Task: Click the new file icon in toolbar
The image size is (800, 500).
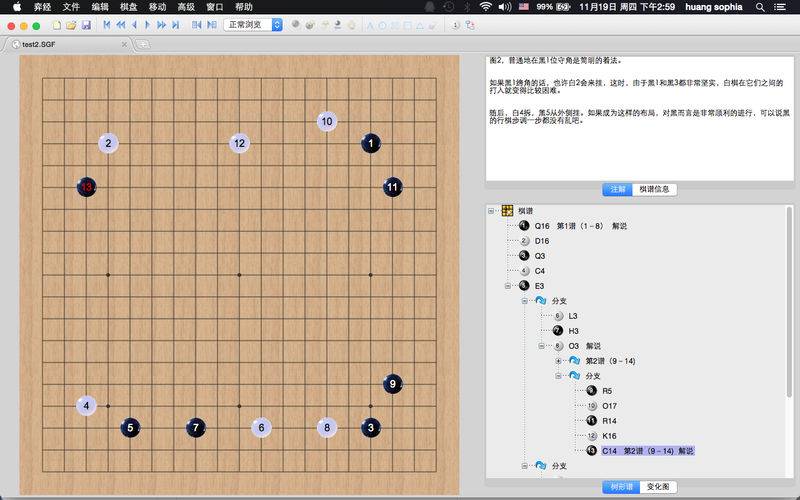Action: 57,25
